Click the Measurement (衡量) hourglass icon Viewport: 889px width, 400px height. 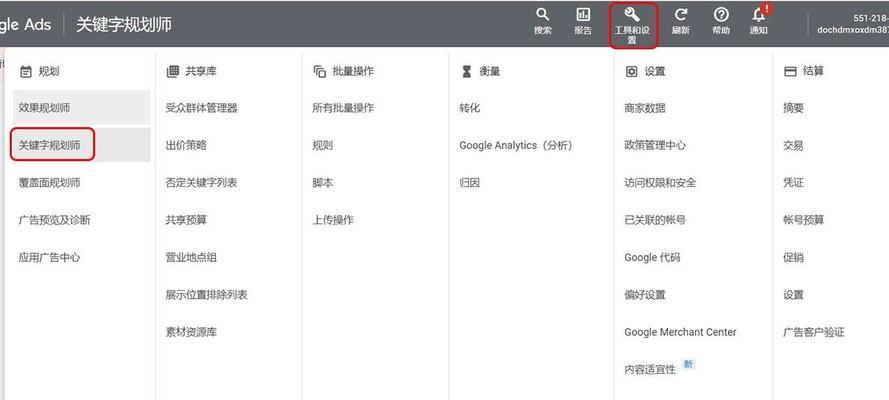coord(467,71)
